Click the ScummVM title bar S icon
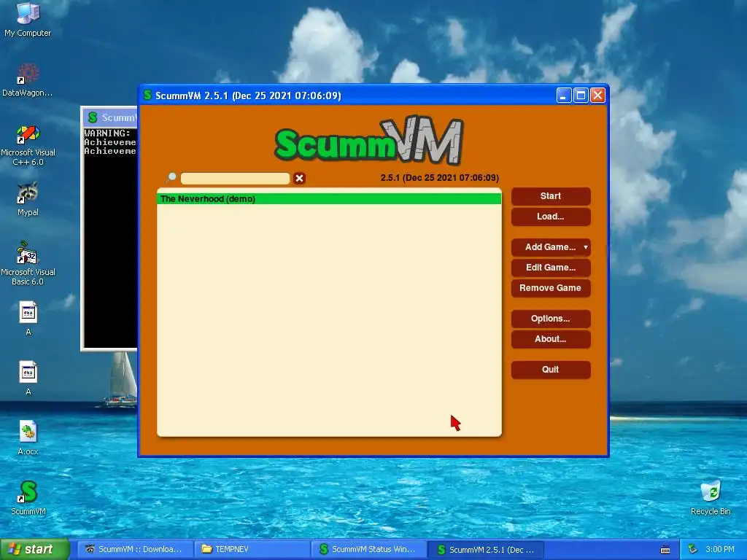 (x=147, y=96)
